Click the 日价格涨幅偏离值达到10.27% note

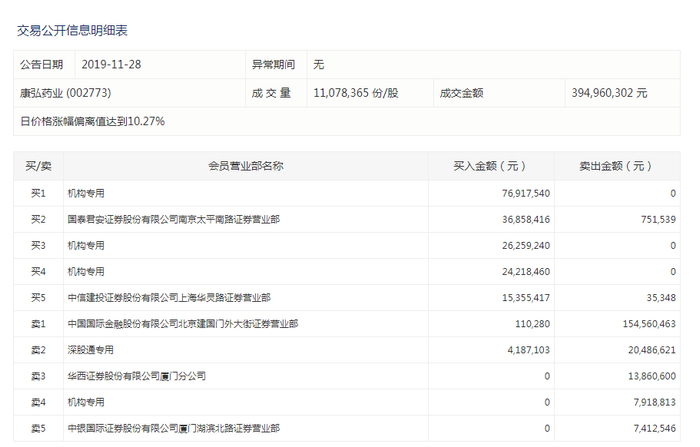pyautogui.click(x=93, y=121)
